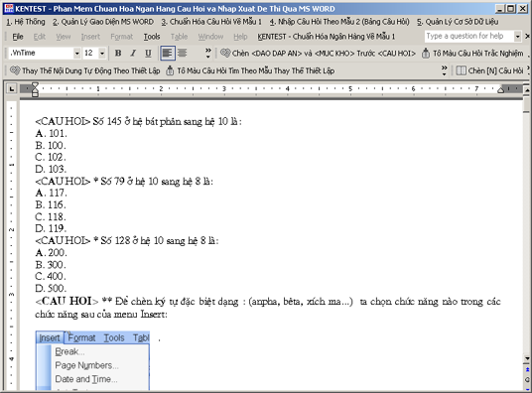Select Center alignment button

point(183,53)
